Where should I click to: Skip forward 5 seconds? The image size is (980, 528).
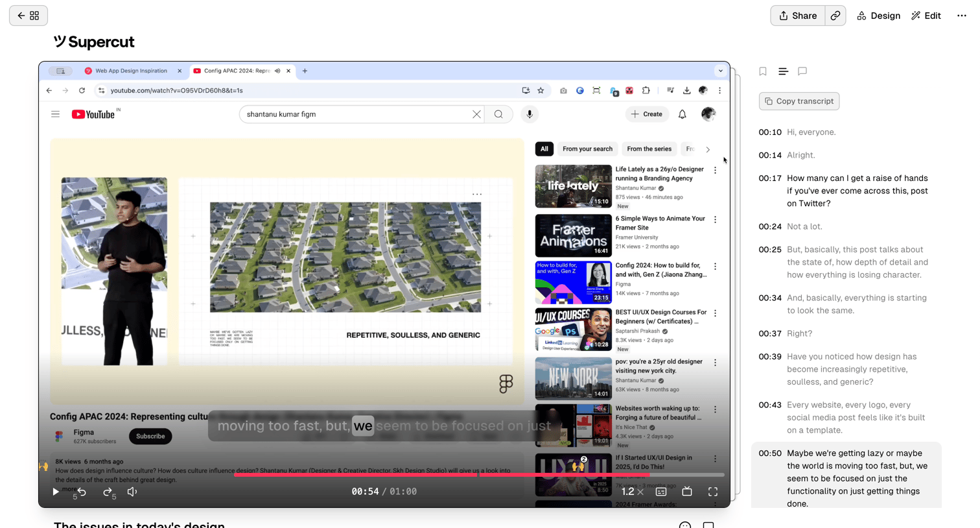[x=109, y=492]
